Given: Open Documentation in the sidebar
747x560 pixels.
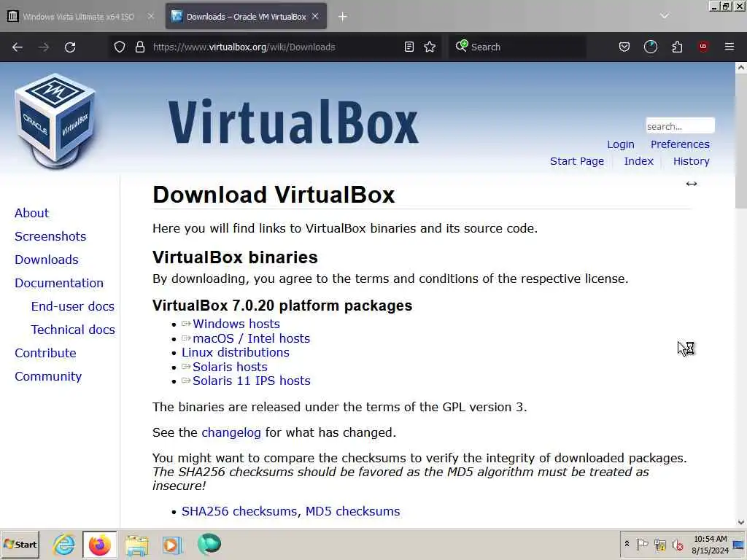Looking at the screenshot, I should click(58, 283).
